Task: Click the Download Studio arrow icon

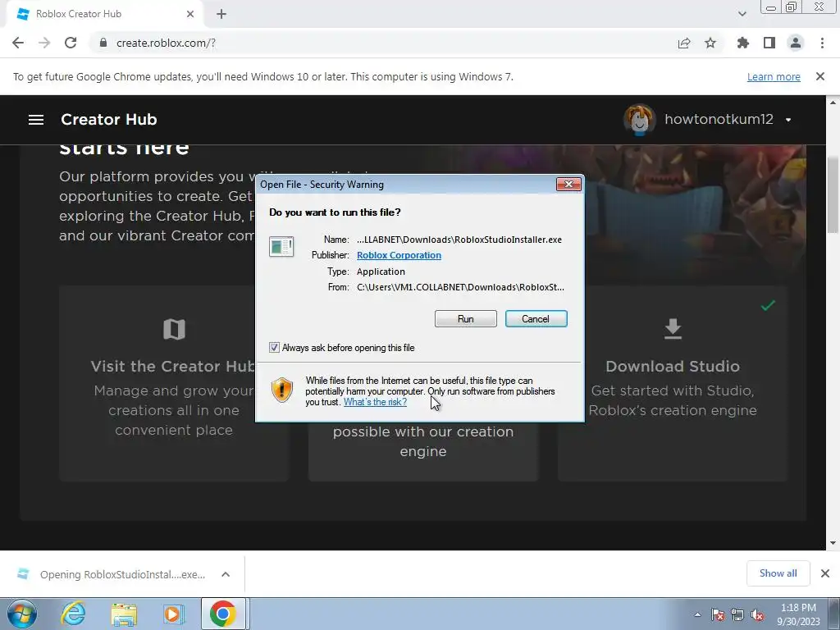Action: point(673,329)
